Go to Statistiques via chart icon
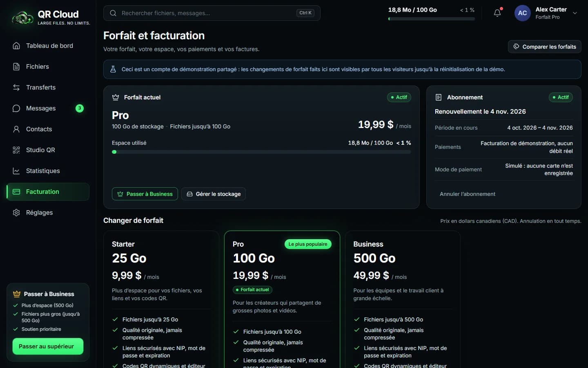This screenshot has width=588, height=368. point(16,171)
